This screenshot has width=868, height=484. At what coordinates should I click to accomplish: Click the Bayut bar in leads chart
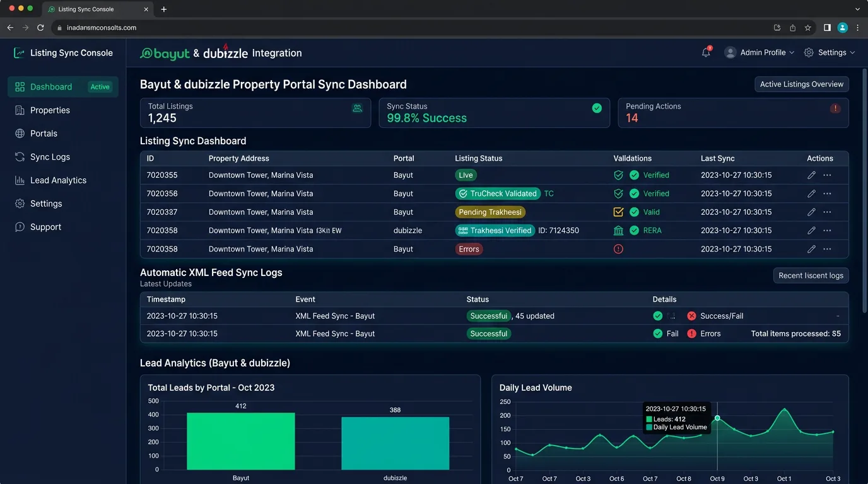tap(240, 441)
